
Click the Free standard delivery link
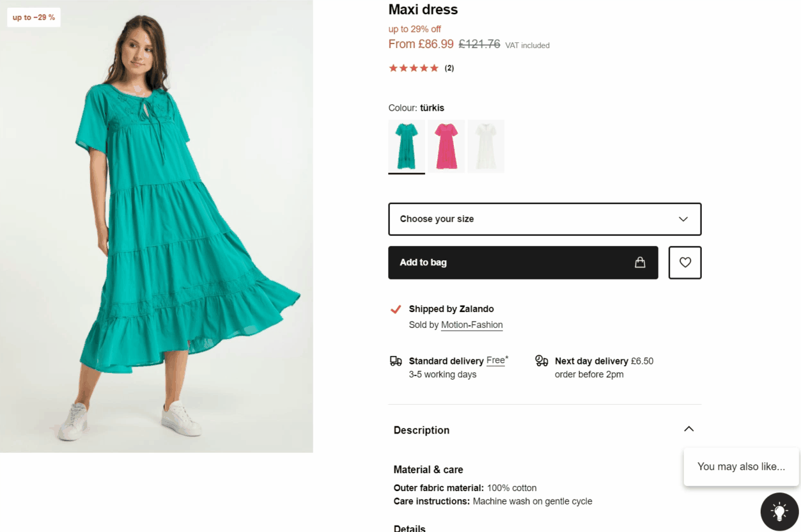[495, 361]
